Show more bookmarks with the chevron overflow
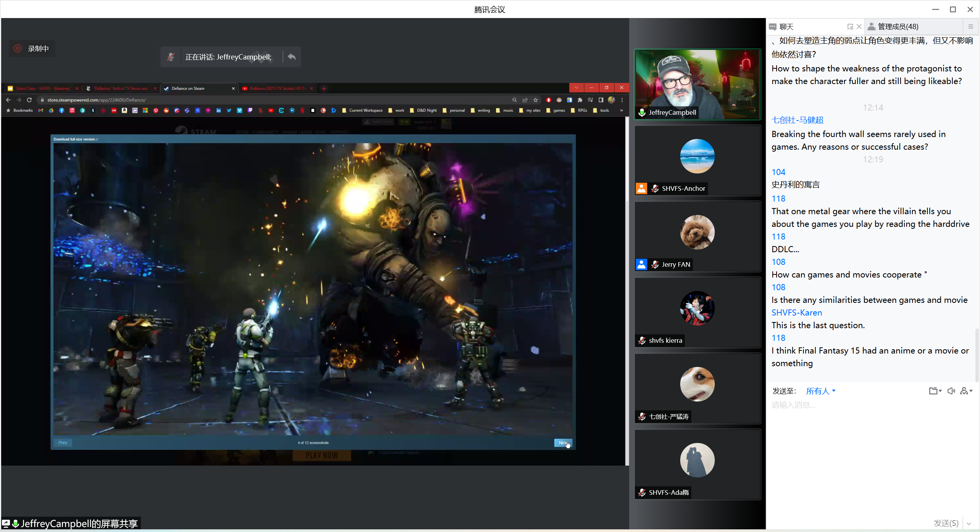The height and width of the screenshot is (532, 980). click(x=621, y=110)
